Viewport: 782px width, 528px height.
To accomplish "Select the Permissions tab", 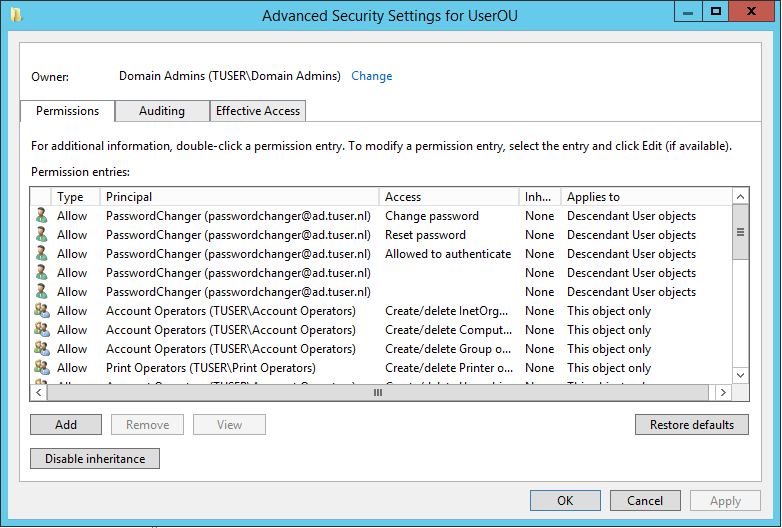I will (x=68, y=111).
